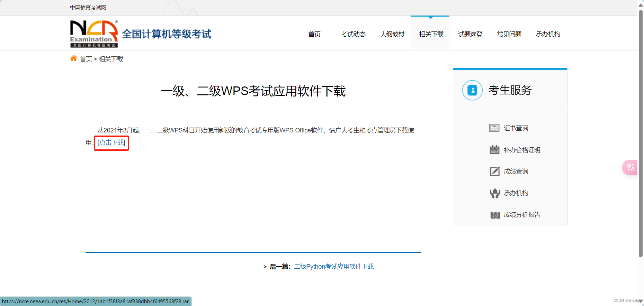Click the 成绩查询 pencil icon
This screenshot has width=644, height=306.
pyautogui.click(x=495, y=171)
